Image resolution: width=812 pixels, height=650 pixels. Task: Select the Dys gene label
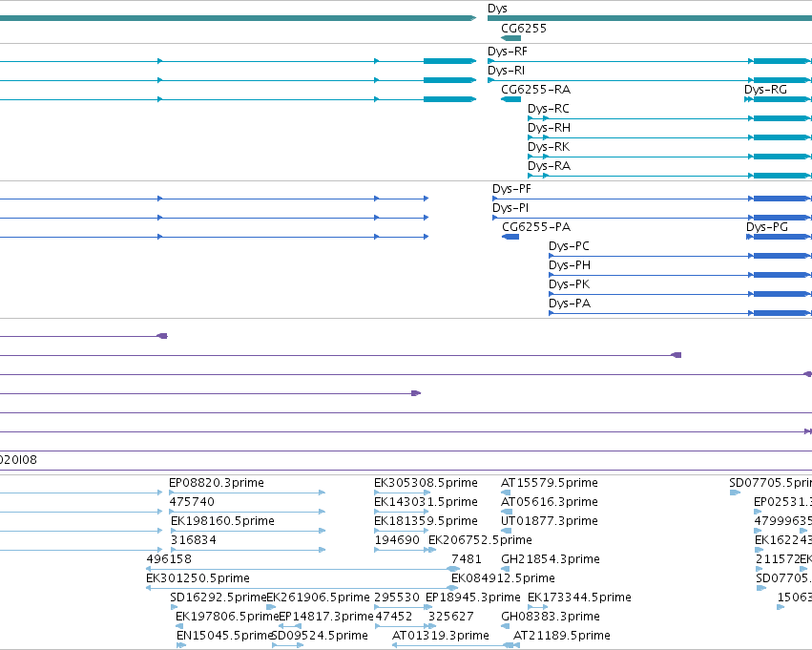(497, 9)
